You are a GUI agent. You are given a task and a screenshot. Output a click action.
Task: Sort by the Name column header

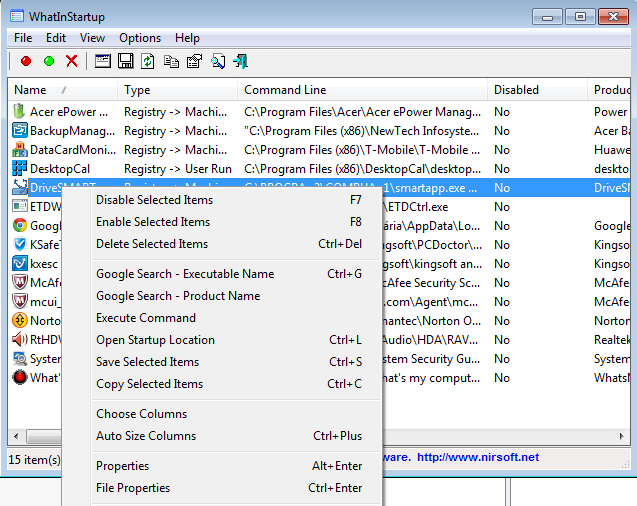click(x=63, y=90)
